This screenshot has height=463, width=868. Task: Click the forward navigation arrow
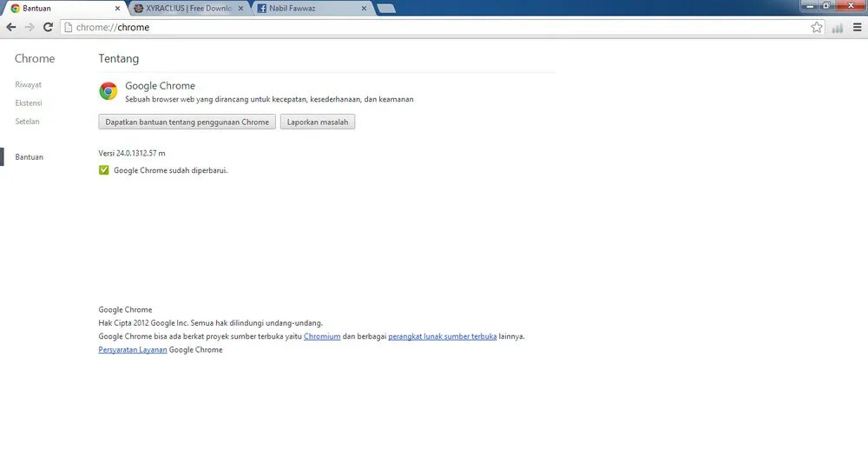click(x=30, y=27)
